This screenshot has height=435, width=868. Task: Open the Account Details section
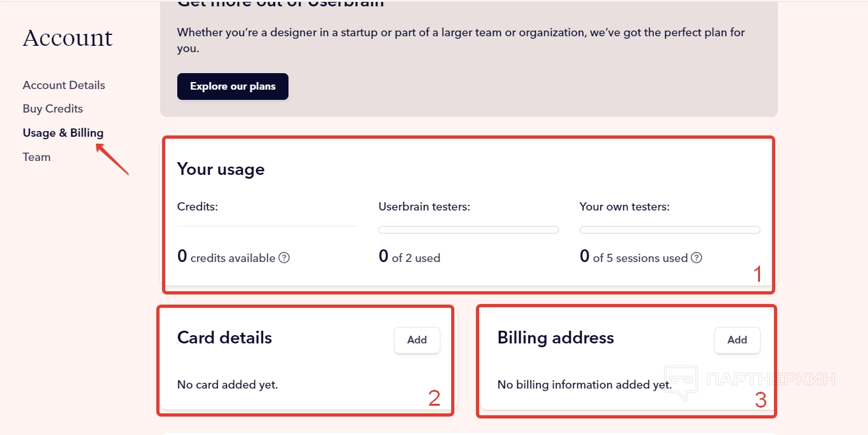(x=64, y=85)
